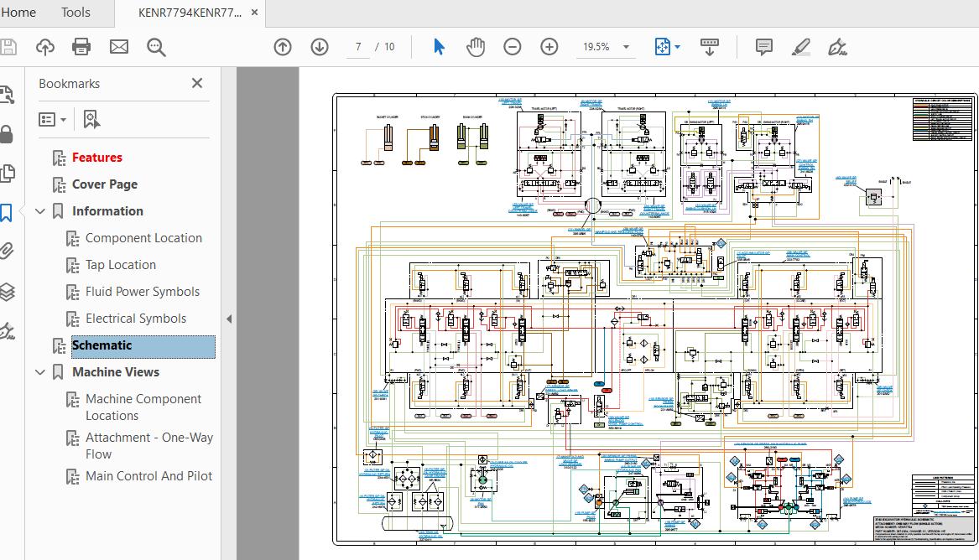The height and width of the screenshot is (560, 979).
Task: Open the Attachment - One-Way Flow bookmark
Action: (149, 446)
